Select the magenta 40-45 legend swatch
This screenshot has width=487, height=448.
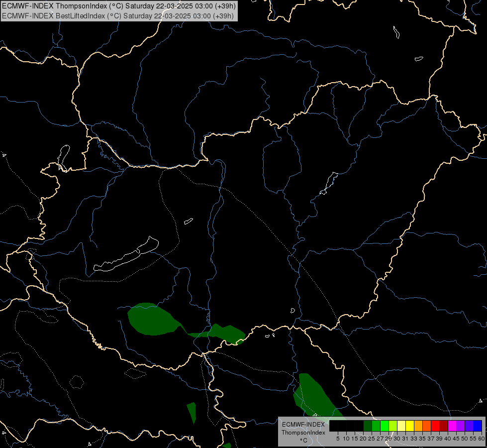[452, 426]
